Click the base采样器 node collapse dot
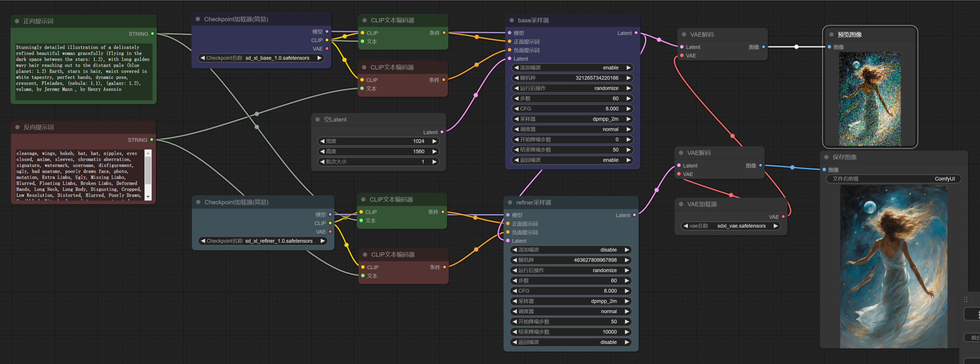Screen dimensions: 980x364 click(511, 20)
